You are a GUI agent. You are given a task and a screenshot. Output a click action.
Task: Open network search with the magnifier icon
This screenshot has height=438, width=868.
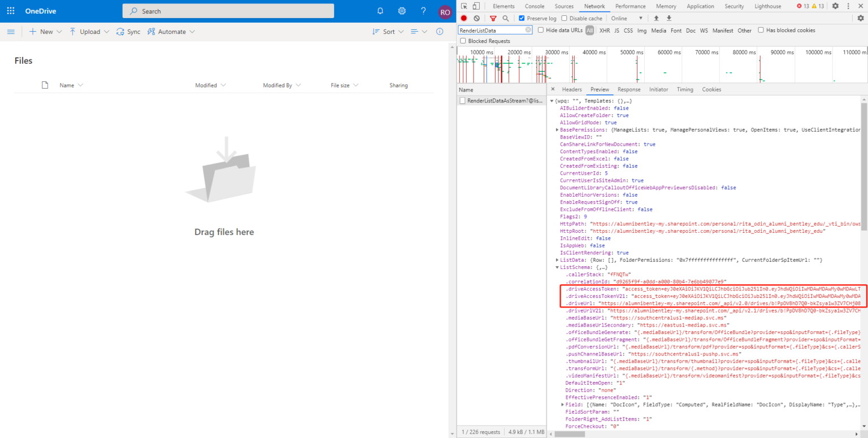506,18
